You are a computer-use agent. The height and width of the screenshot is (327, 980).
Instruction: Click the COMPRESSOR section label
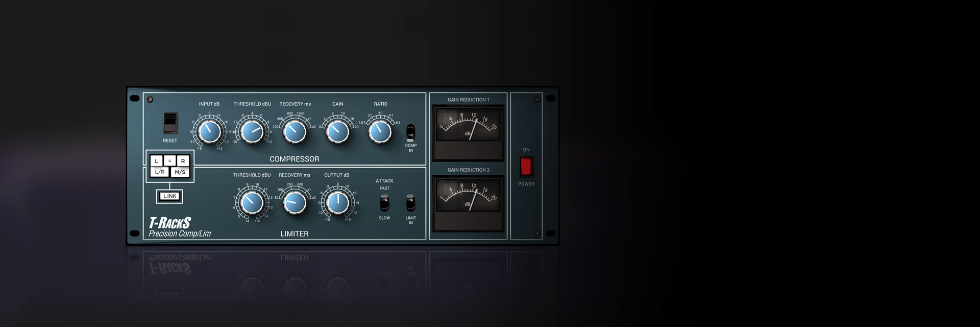pos(295,159)
